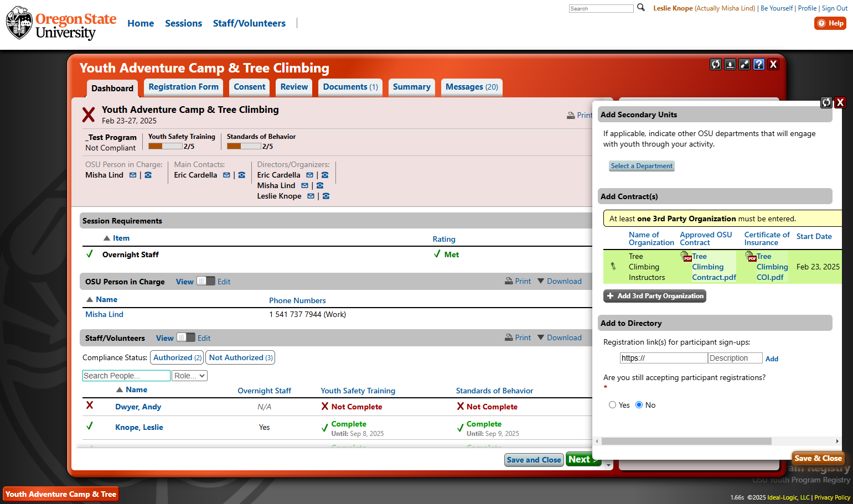Select No for accepting participant registrations
The image size is (853, 504).
tap(639, 405)
